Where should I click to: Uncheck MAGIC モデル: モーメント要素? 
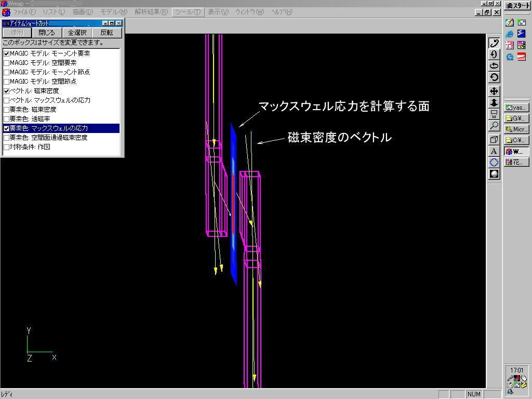click(6, 54)
